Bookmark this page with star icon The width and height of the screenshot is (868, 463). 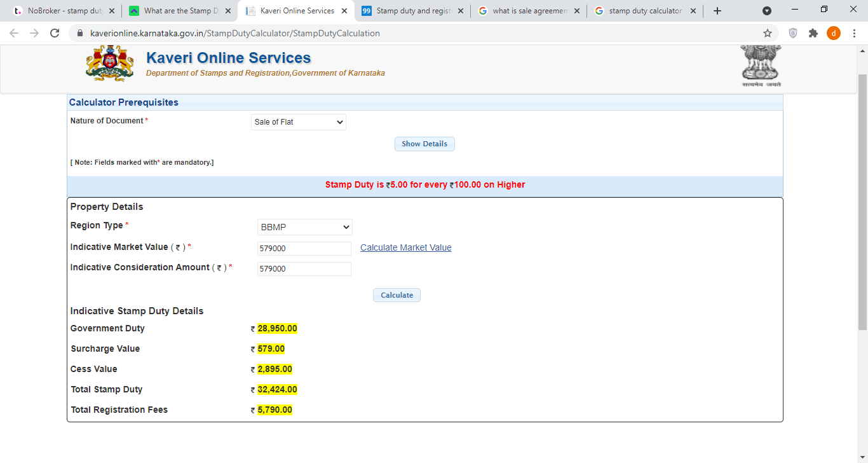tap(767, 33)
